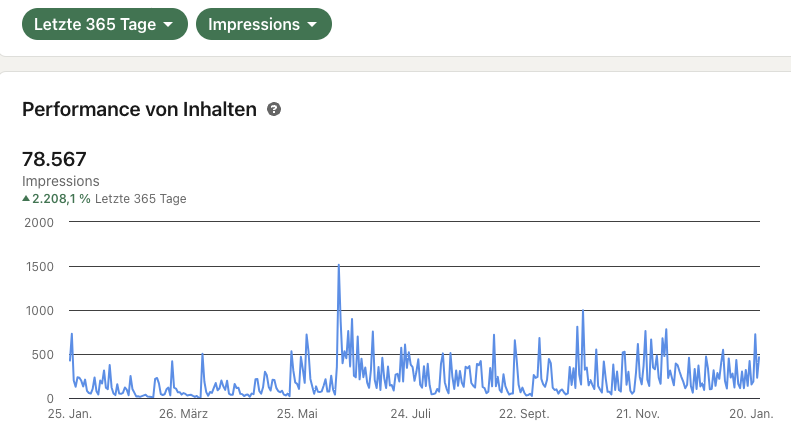Image resolution: width=791 pixels, height=445 pixels.
Task: Click the tallest chart peak near 1500
Action: [x=339, y=266]
